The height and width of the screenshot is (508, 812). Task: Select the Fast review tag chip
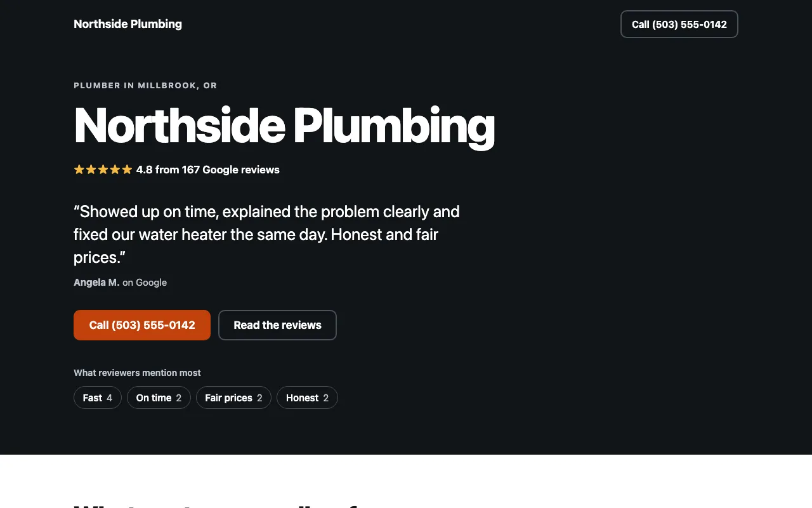(98, 398)
